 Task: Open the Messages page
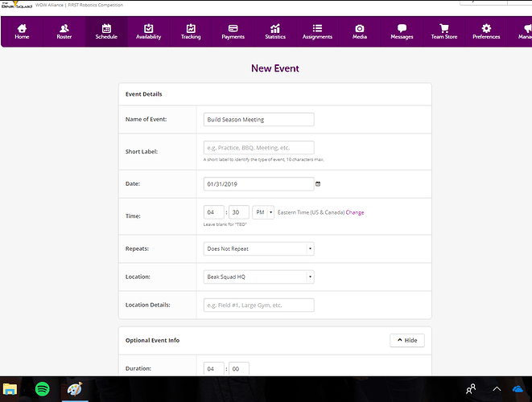click(402, 31)
